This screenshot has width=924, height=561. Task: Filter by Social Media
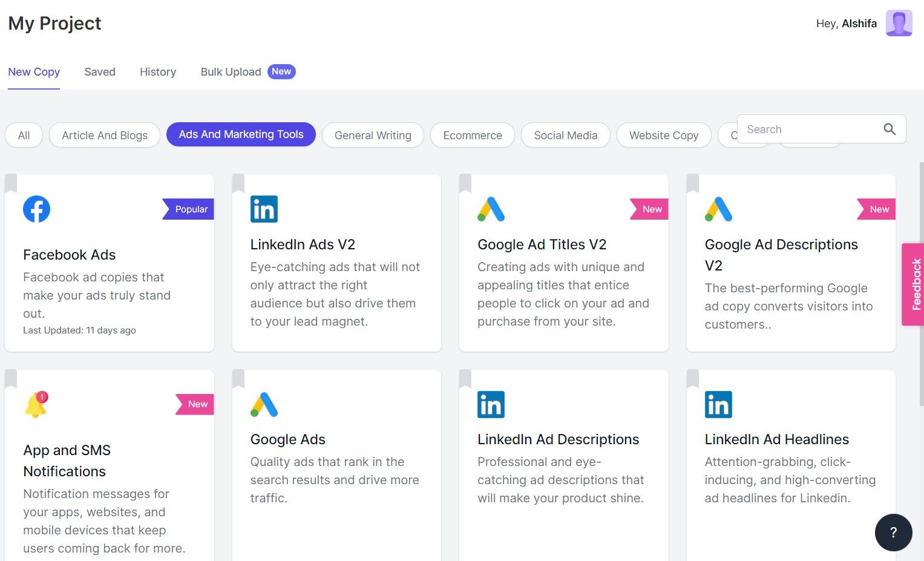(566, 135)
